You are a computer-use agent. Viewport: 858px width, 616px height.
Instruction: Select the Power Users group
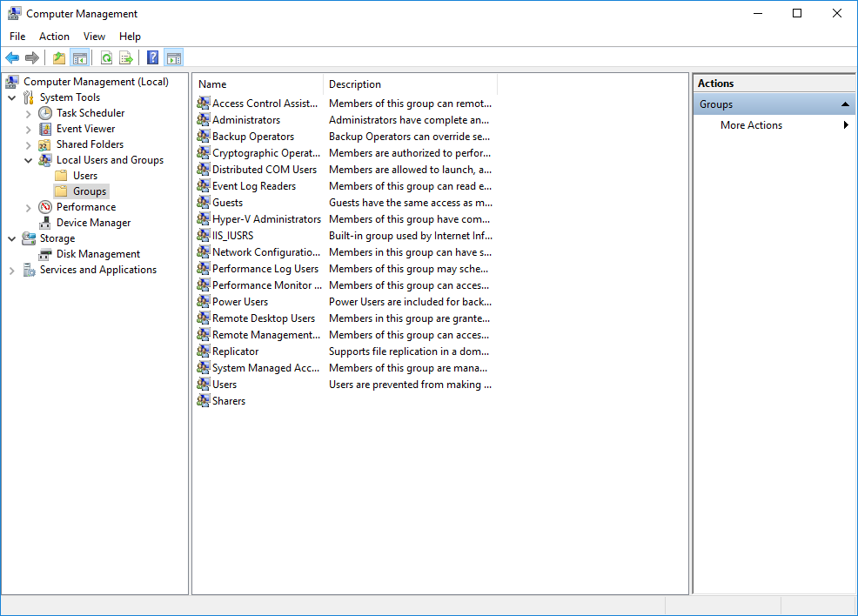click(239, 301)
